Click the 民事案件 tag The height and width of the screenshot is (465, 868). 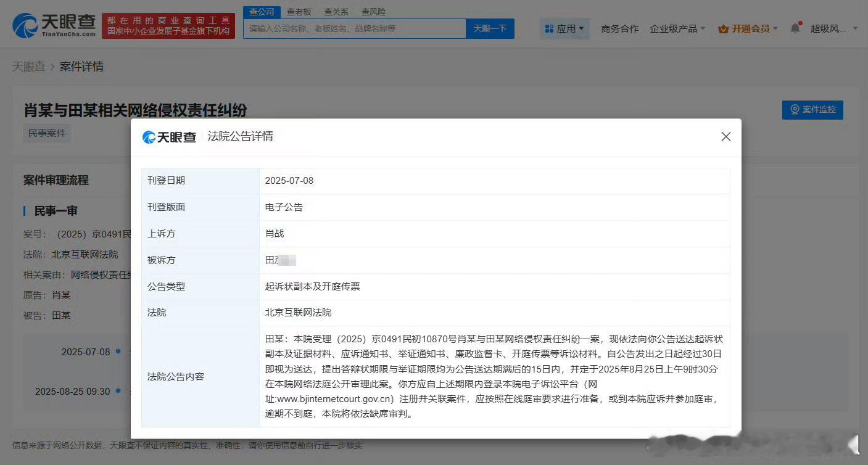pyautogui.click(x=47, y=133)
